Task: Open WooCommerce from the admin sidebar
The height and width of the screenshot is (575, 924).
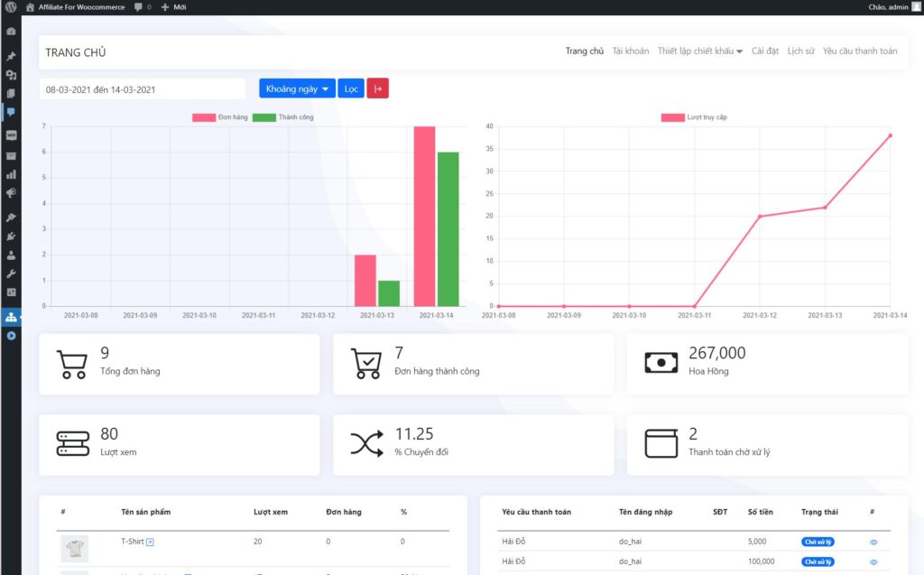Action: click(11, 135)
